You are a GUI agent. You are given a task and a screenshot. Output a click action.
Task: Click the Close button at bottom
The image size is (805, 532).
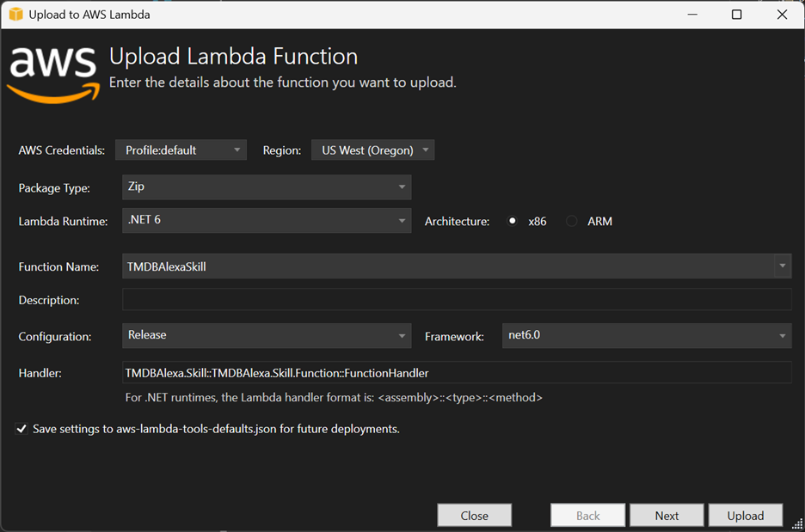click(x=474, y=514)
